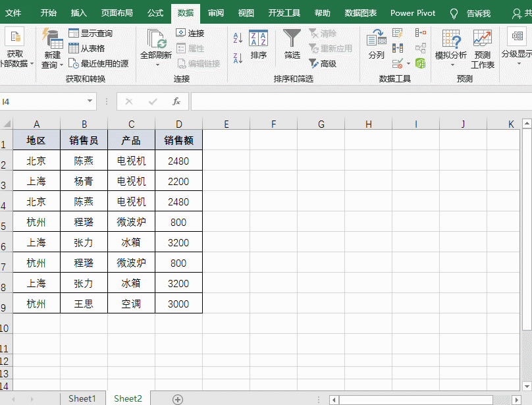This screenshot has width=532, height=405.
Task: Switch to the 审阅 (Review) ribbon tab
Action: (216, 13)
